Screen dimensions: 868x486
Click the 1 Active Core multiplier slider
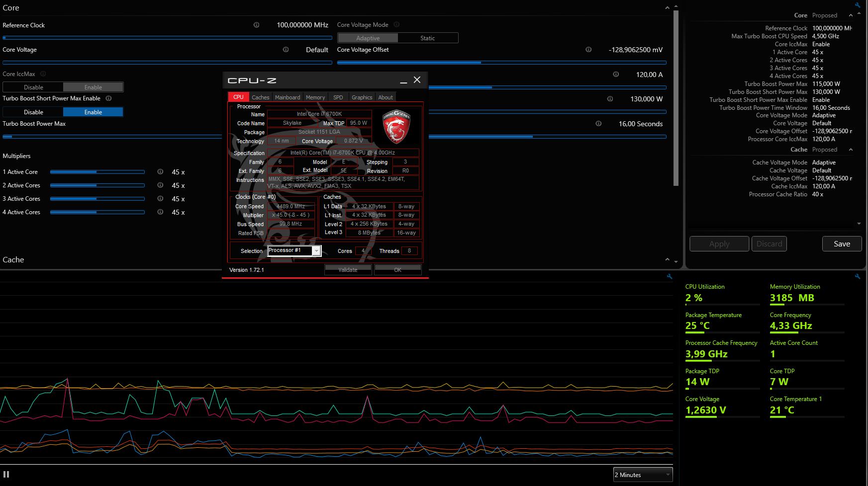click(97, 172)
